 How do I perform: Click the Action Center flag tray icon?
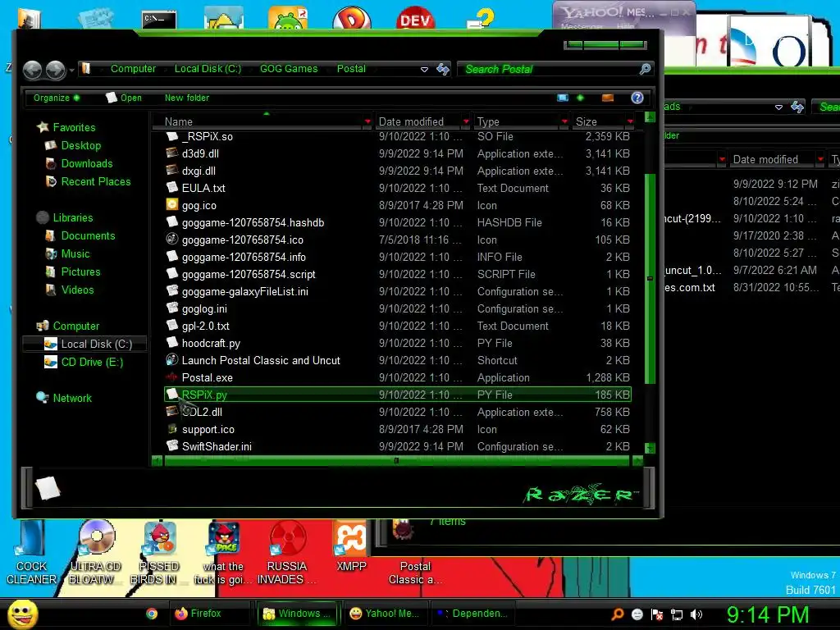pos(657,614)
